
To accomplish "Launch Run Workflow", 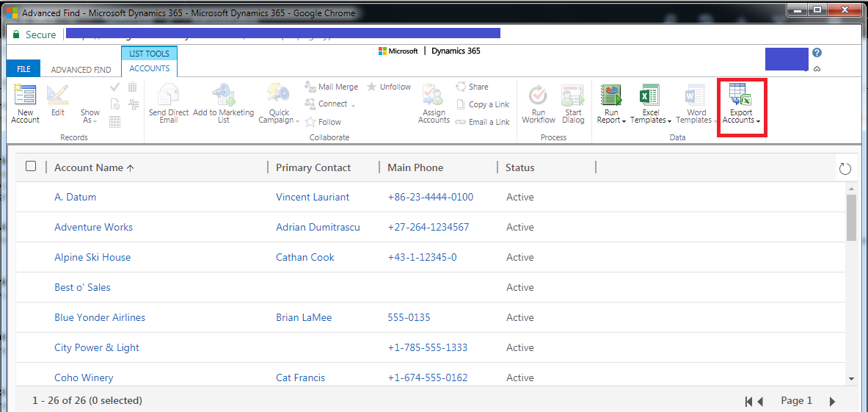I will pos(539,104).
